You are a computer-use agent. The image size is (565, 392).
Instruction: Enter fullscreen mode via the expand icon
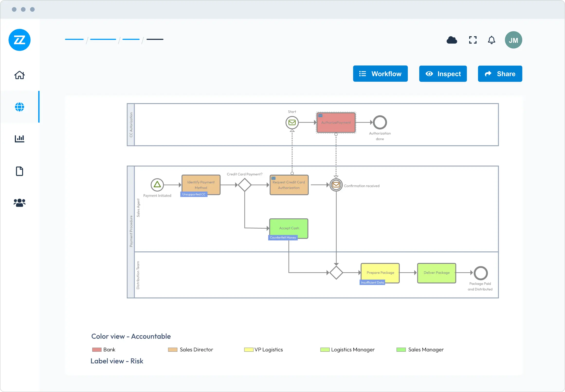coord(472,40)
